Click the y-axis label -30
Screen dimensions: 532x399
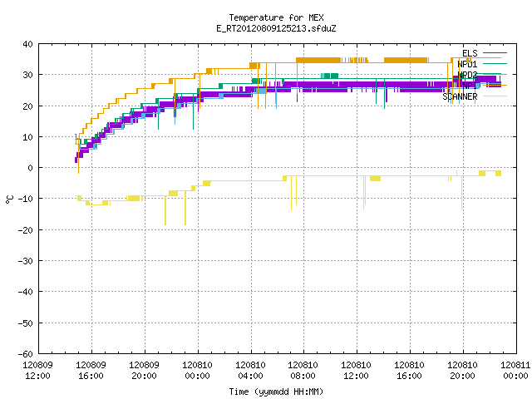click(x=26, y=261)
